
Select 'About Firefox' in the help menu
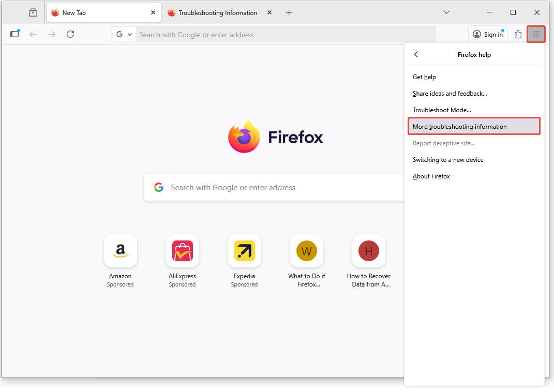pos(431,176)
